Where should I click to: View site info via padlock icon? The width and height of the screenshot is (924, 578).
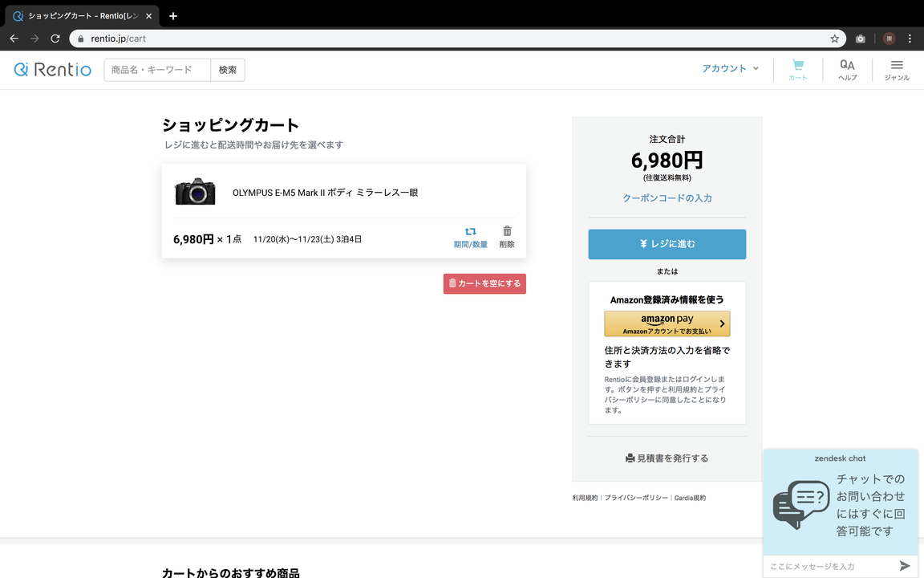(x=81, y=39)
